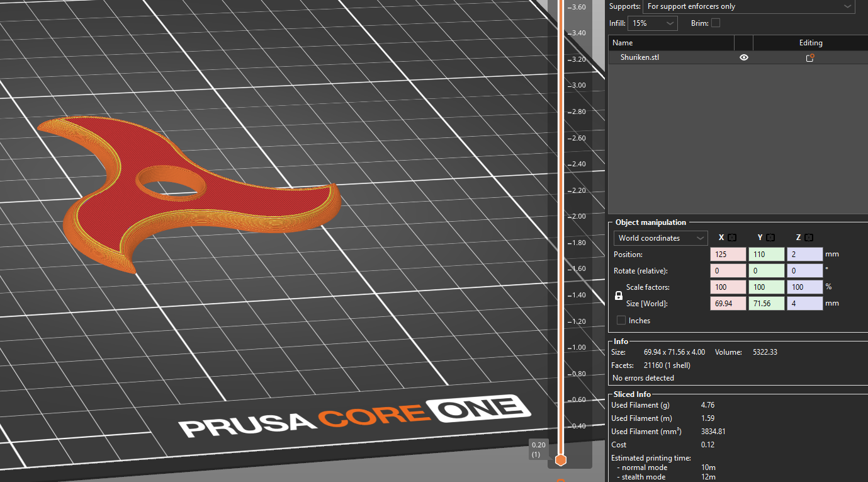Click the facets value "21160 (1 shell)"
Viewport: 868px width, 482px height.
coord(667,365)
